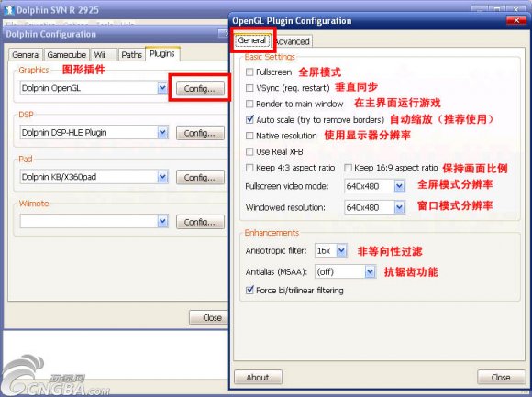Toggle VSync (req. restart) checkbox
This screenshot has width=532, height=397.
(x=249, y=88)
